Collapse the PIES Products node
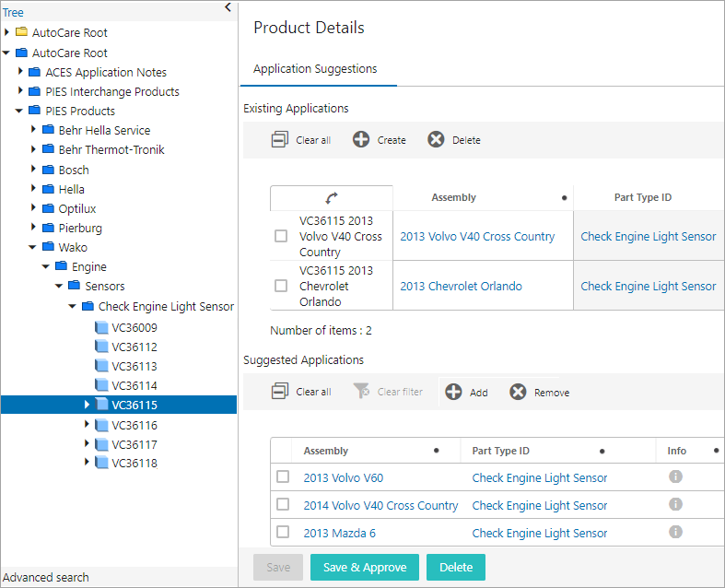Screen dimensions: 725x588 pos(19,111)
